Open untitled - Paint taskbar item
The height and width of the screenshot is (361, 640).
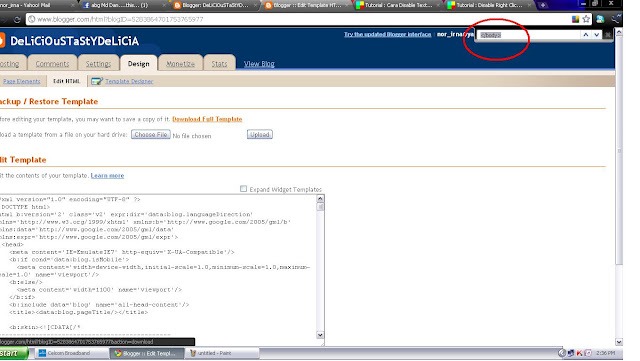[222, 353]
